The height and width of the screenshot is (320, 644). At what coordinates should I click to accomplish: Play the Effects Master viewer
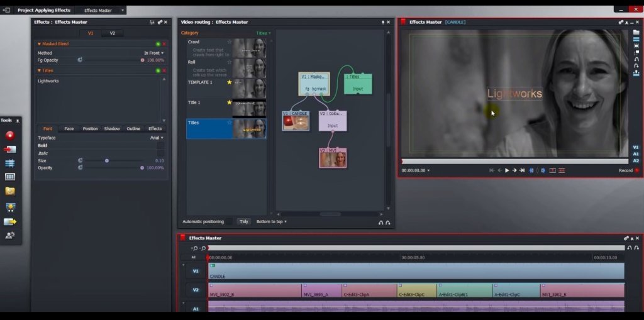pyautogui.click(x=507, y=170)
